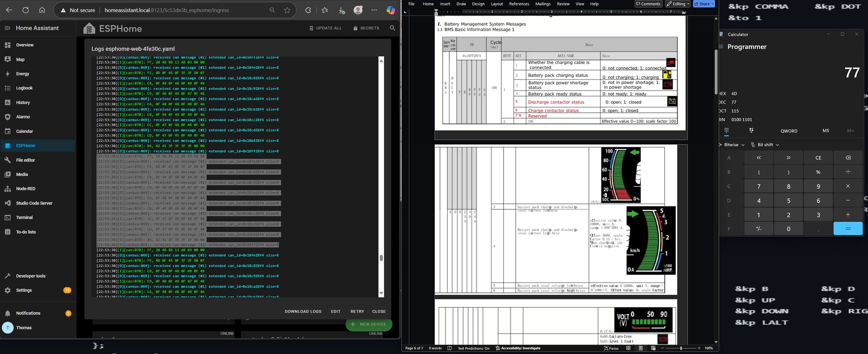Image resolution: width=868 pixels, height=354 pixels.
Task: Click the Word zoom slider
Action: click(681, 348)
